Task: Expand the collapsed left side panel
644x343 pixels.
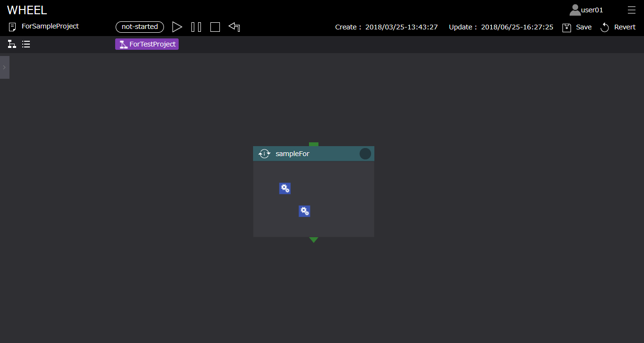Action: click(x=4, y=67)
